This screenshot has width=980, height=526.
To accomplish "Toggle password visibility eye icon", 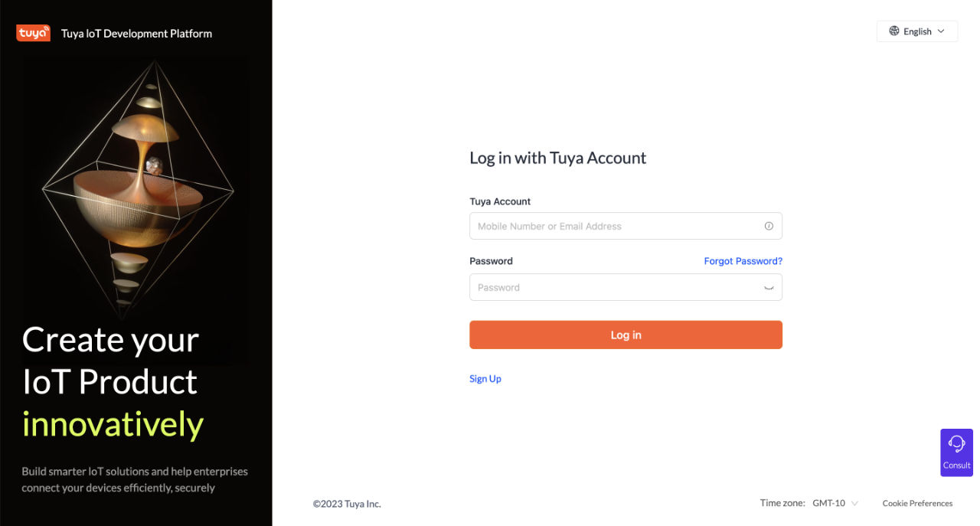I will (769, 288).
